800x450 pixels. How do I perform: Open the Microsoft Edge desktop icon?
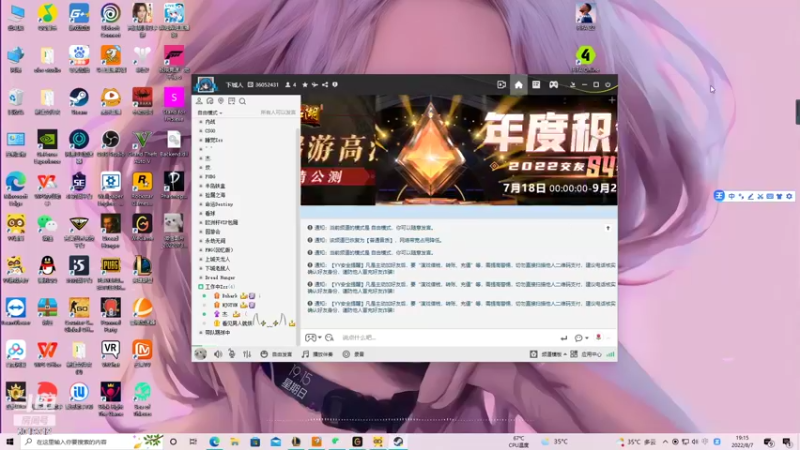[15, 189]
